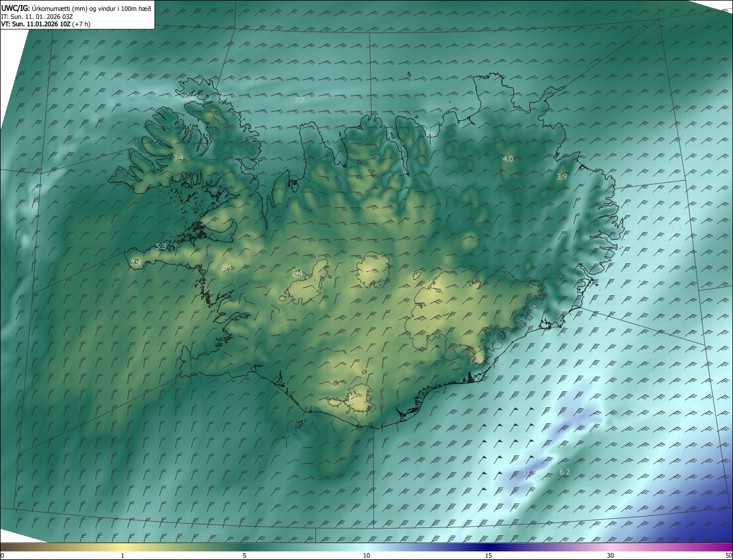Click the VT valid time line reading 10Z
Viewport: 733px width, 560px height.
pyautogui.click(x=46, y=24)
